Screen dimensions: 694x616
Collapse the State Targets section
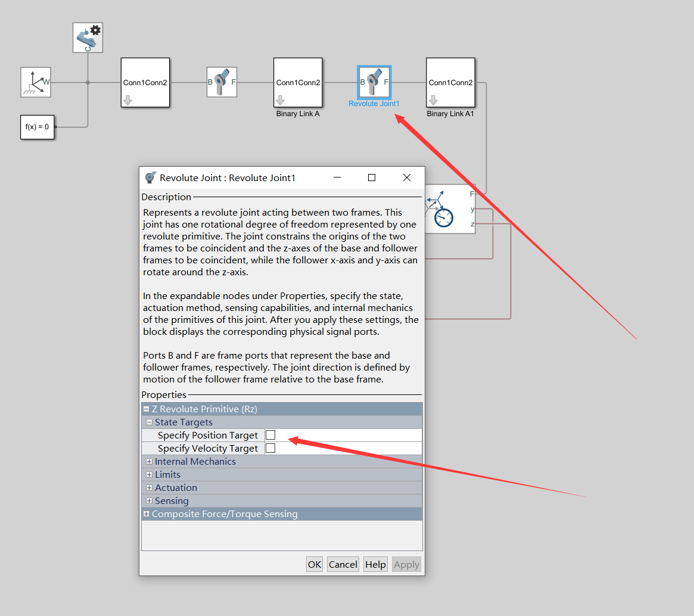(x=149, y=422)
